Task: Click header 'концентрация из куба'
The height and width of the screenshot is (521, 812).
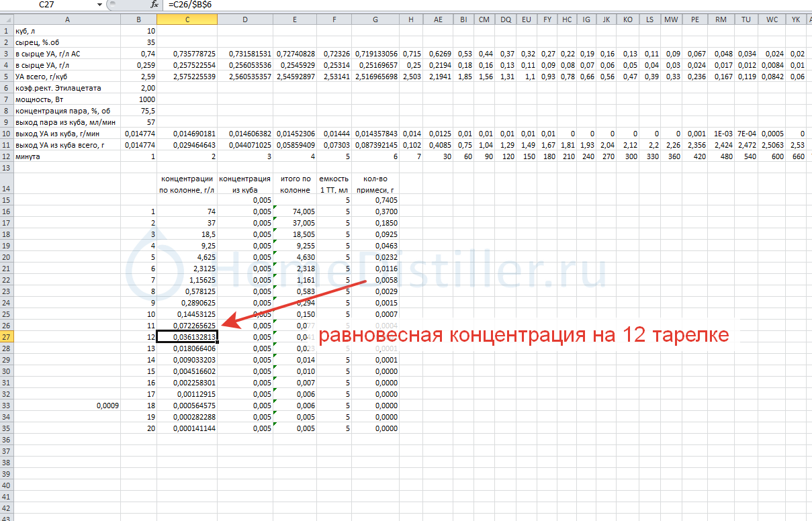Action: [x=244, y=184]
